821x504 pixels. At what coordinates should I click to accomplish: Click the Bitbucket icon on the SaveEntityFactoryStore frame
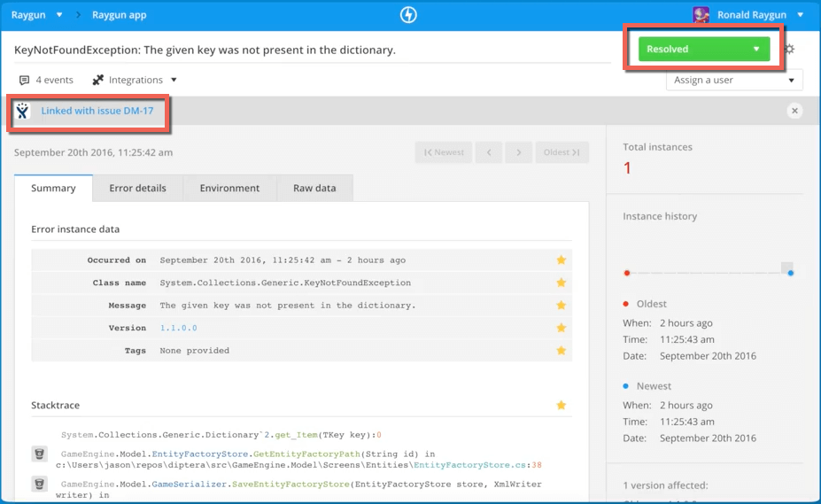[x=39, y=485]
